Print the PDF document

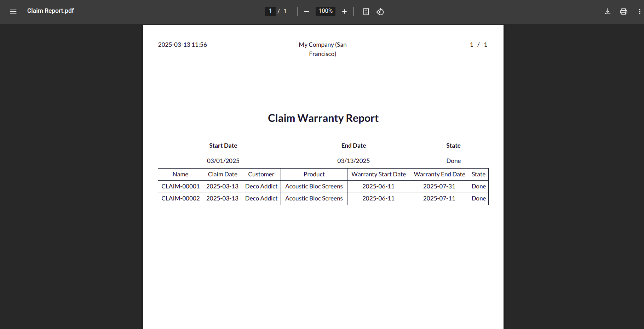click(623, 12)
